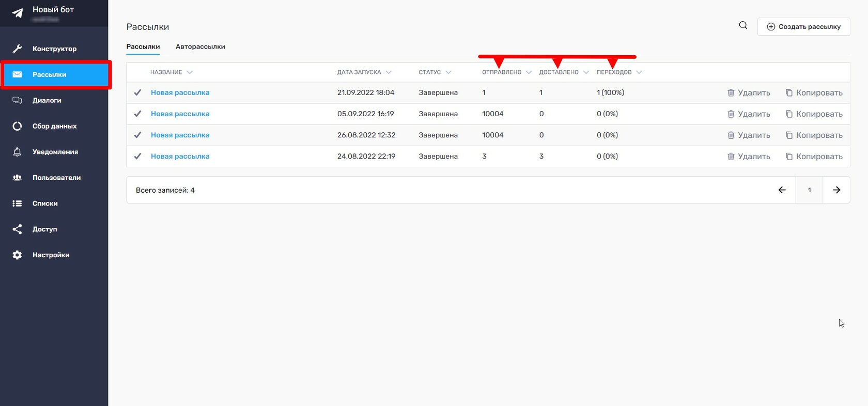Image resolution: width=868 pixels, height=406 pixels.
Task: Open Новая рассылка from 24.08.2022
Action: (180, 156)
